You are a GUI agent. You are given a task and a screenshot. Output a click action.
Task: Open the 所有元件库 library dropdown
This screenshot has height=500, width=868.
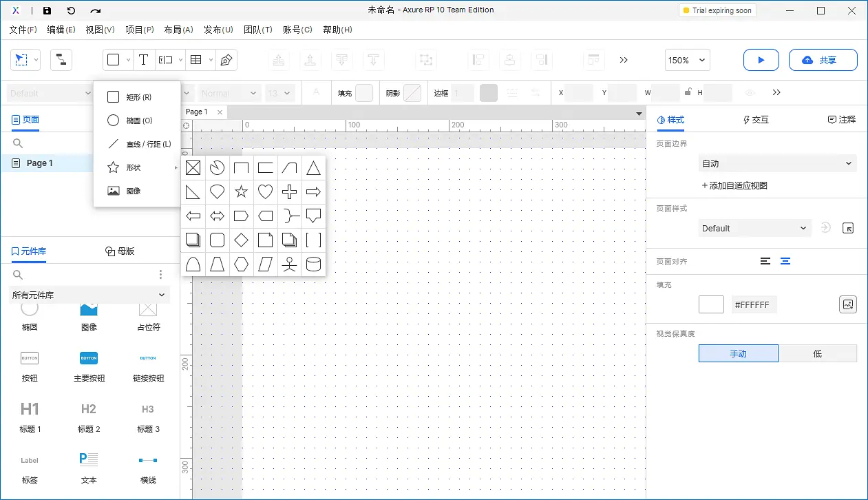coord(89,294)
